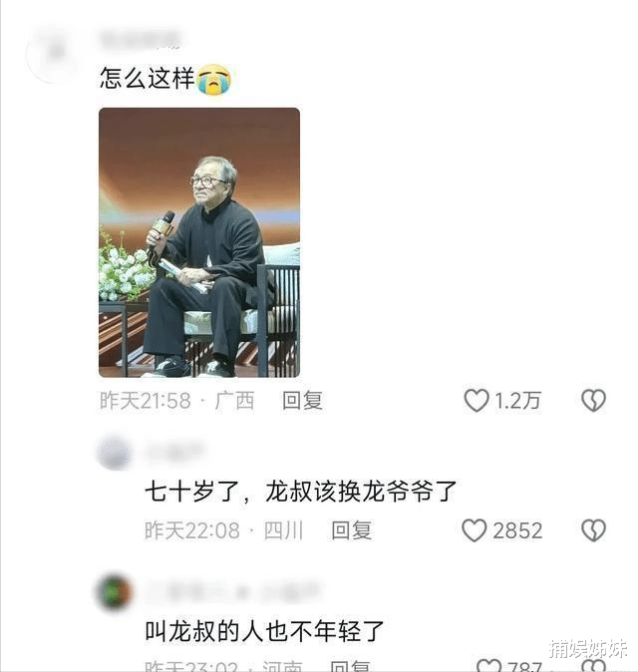
Task: Reply to the 怎么这样 comment
Action: [x=302, y=401]
